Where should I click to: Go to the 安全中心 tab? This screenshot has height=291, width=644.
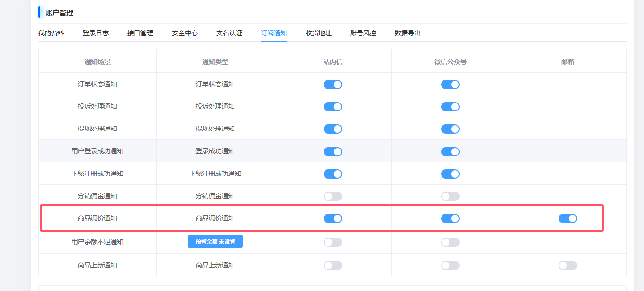(185, 33)
